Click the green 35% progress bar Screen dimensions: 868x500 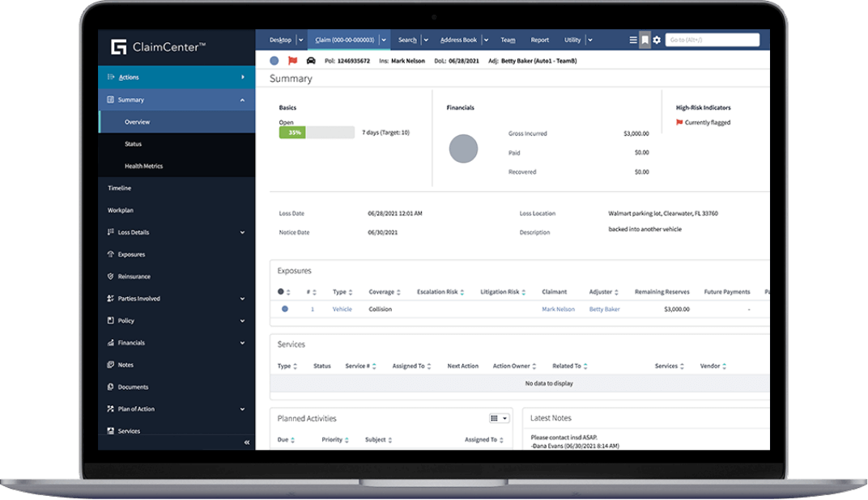291,131
